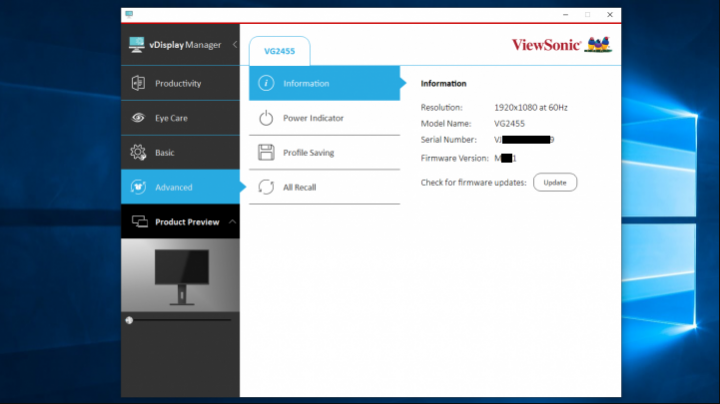Click the product preview slider track

(178, 320)
